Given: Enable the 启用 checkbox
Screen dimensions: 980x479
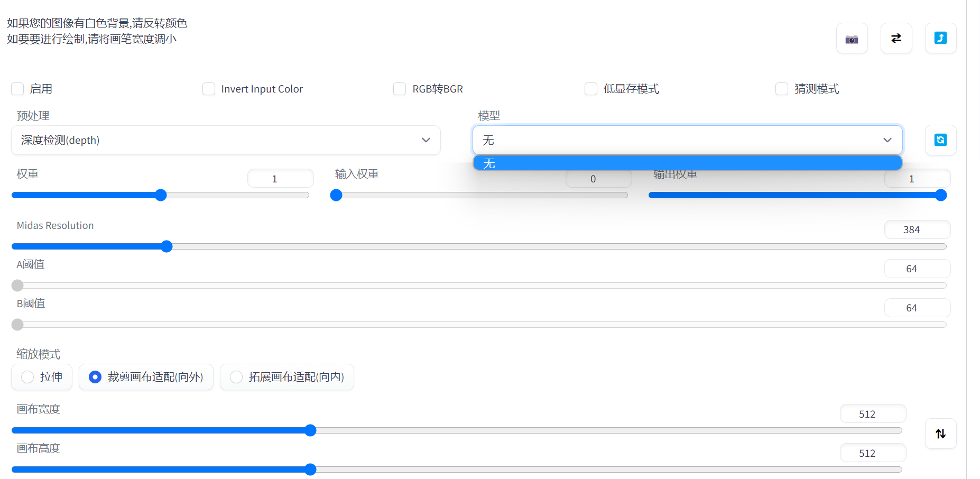Looking at the screenshot, I should (17, 89).
